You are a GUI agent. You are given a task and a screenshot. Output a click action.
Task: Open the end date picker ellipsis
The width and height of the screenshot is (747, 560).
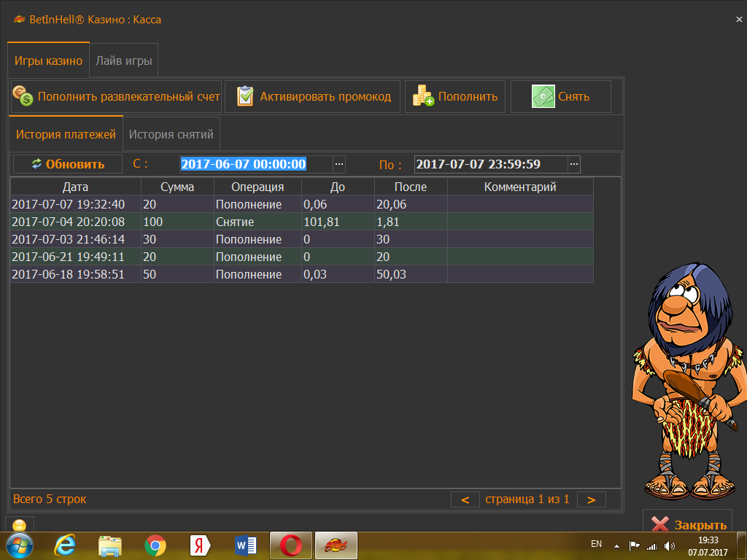(x=574, y=164)
